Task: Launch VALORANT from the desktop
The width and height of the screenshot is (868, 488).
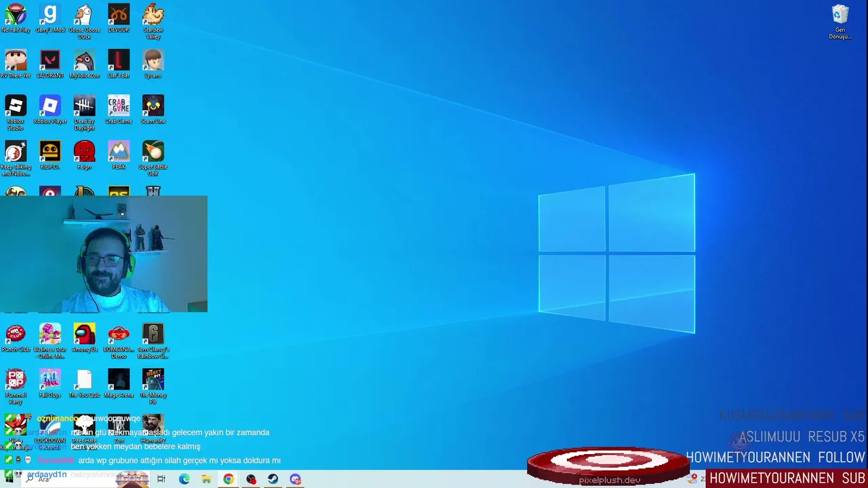Action: pos(50,64)
